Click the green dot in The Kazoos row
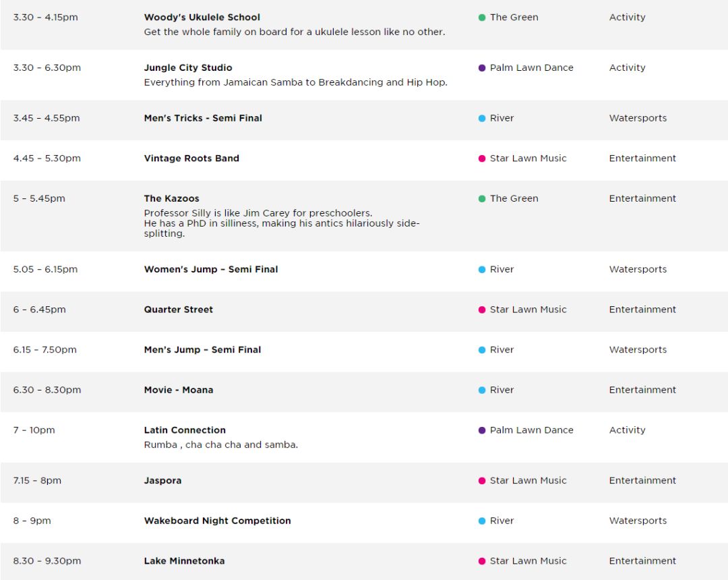 [482, 199]
